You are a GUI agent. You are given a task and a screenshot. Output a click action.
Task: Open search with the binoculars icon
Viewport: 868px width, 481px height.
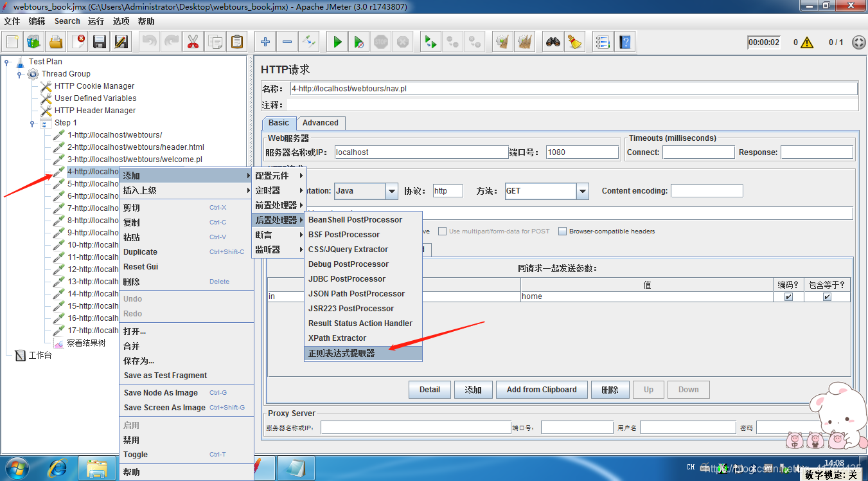pyautogui.click(x=553, y=42)
